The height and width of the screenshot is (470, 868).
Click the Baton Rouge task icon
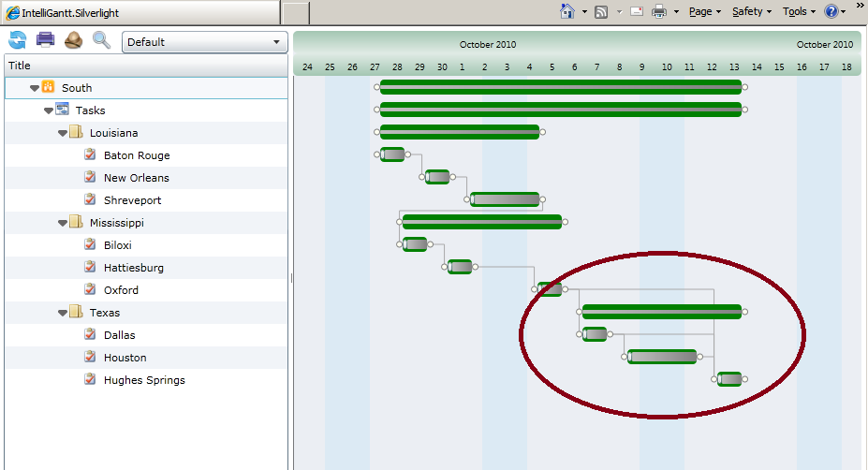pos(90,154)
